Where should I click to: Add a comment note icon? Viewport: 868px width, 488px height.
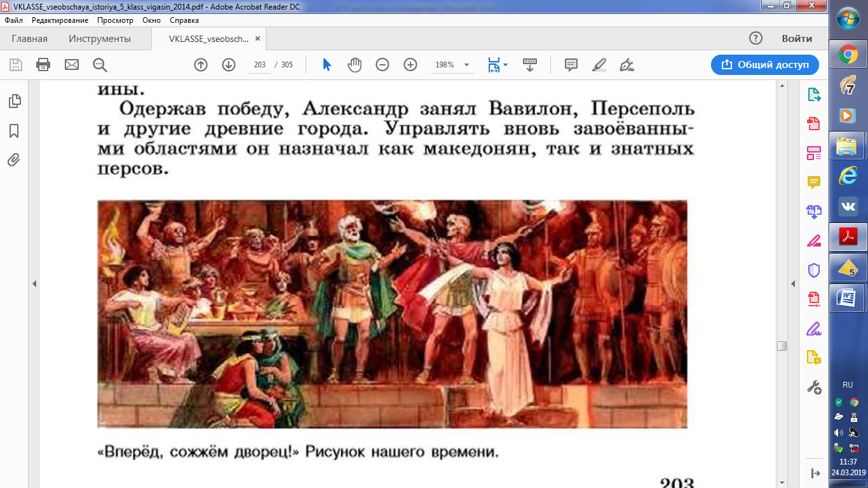[x=571, y=65]
